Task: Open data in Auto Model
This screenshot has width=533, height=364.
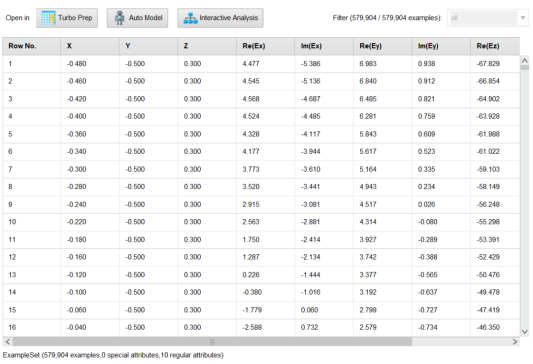Action: click(137, 18)
